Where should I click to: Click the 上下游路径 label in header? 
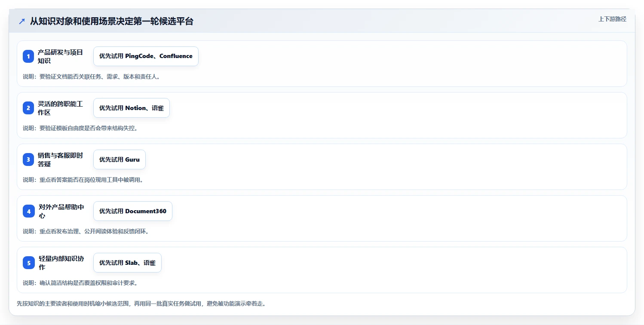coord(612,19)
